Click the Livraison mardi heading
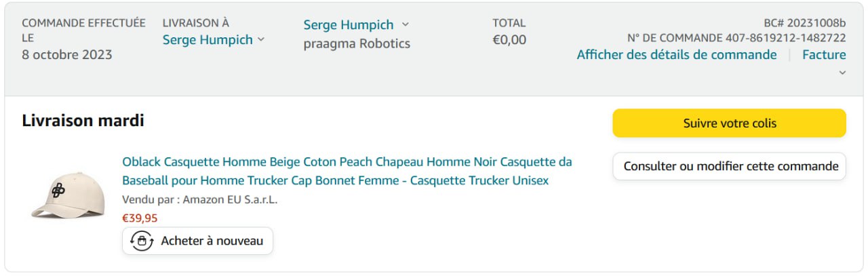The image size is (868, 276). [x=83, y=121]
